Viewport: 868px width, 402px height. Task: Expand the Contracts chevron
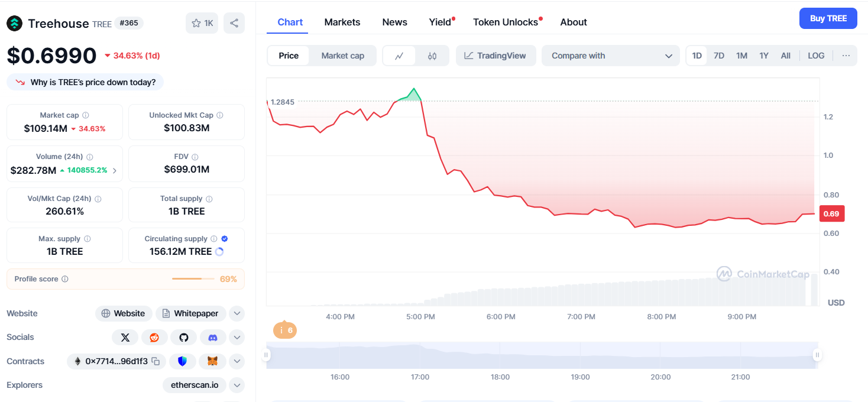tap(237, 361)
